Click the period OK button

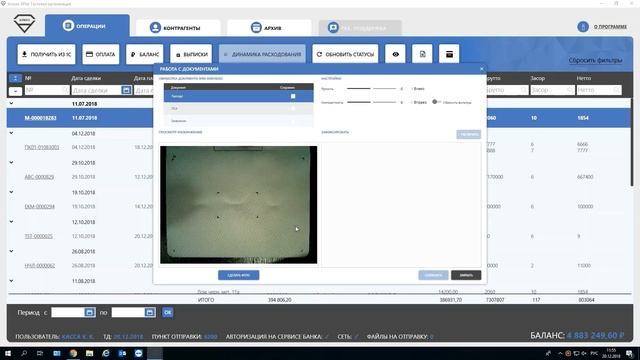[167, 313]
